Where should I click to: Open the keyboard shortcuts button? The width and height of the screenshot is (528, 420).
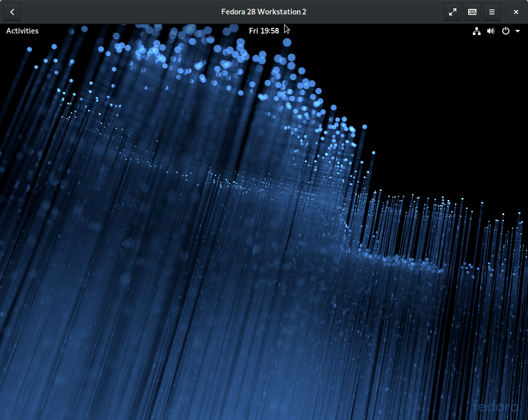click(x=472, y=12)
